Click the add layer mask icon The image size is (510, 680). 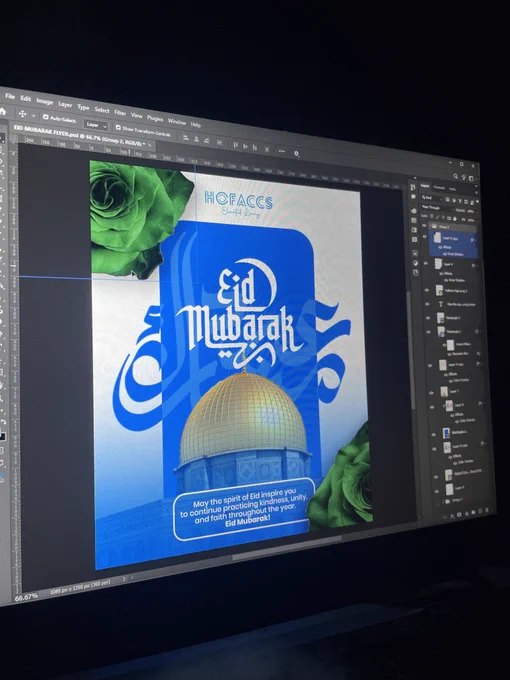click(459, 514)
